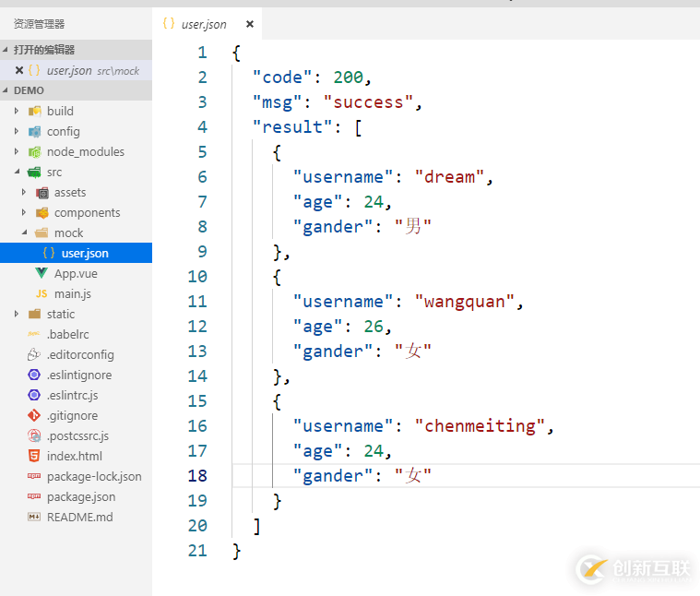The height and width of the screenshot is (596, 700).
Task: Click the npm icon beside package.json
Action: click(x=34, y=496)
